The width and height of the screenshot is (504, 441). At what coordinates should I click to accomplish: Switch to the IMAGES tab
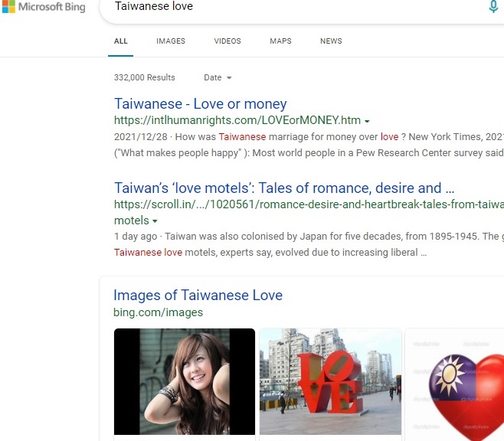171,41
